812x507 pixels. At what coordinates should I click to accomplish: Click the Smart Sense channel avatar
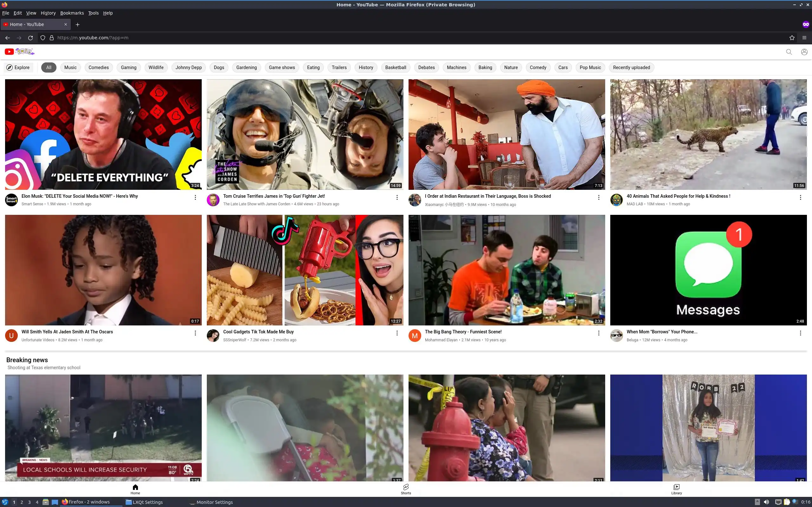tap(11, 200)
